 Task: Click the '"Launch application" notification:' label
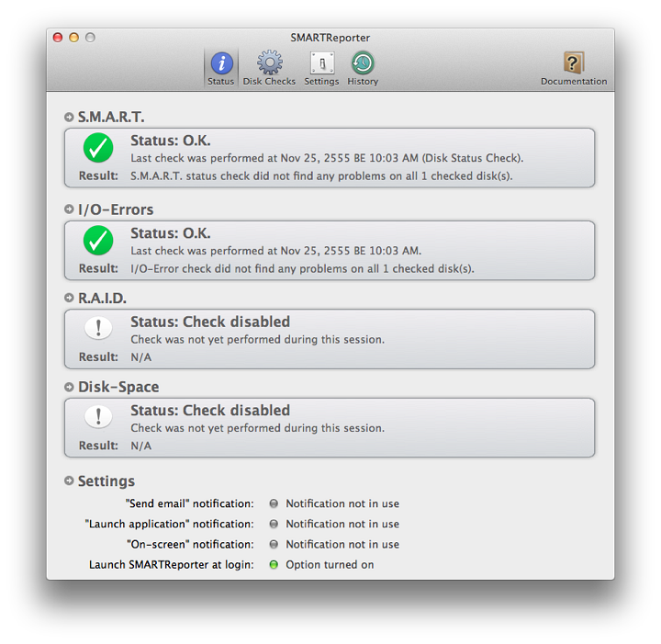tap(170, 524)
